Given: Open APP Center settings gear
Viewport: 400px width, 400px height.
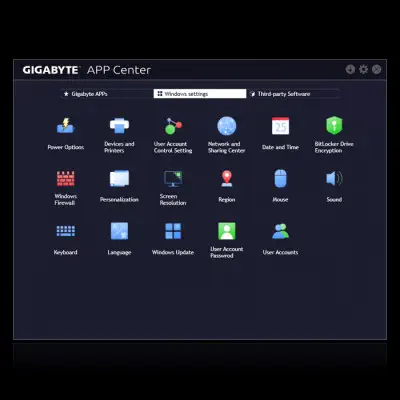Looking at the screenshot, I should [x=363, y=69].
